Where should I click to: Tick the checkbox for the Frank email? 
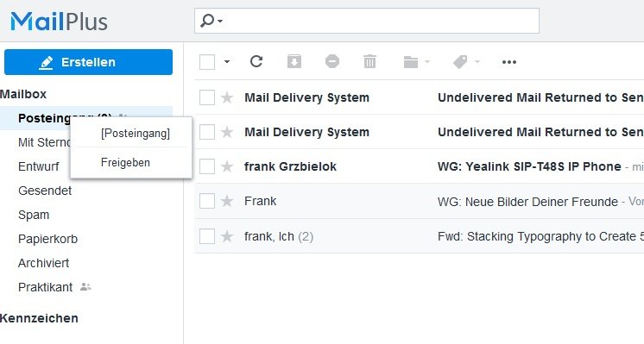(x=207, y=202)
